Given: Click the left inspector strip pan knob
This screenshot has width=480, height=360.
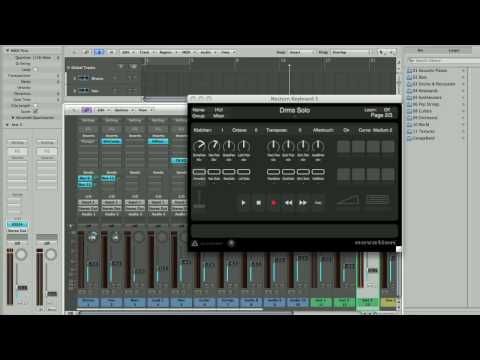Looking at the screenshot, I should pyautogui.click(x=22, y=255).
